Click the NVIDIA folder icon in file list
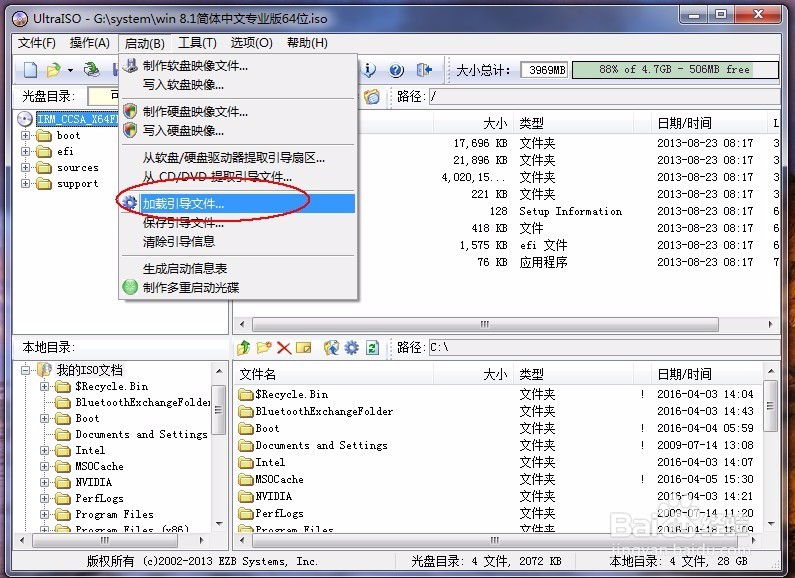The image size is (795, 578). tap(246, 496)
